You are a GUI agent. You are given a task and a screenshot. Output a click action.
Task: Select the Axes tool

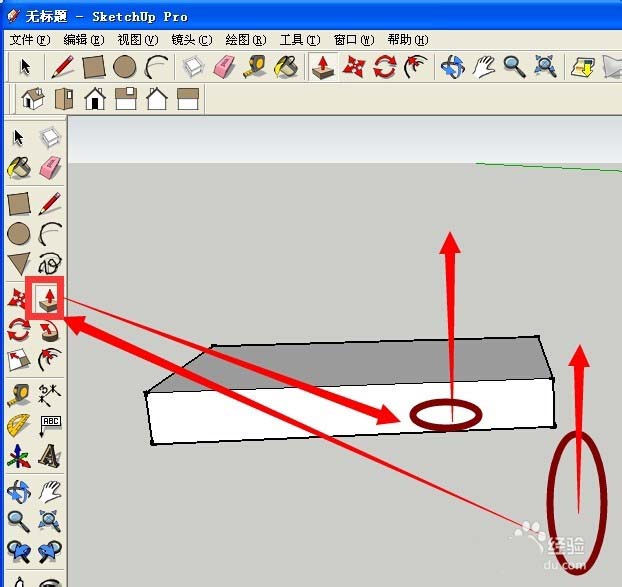click(19, 455)
